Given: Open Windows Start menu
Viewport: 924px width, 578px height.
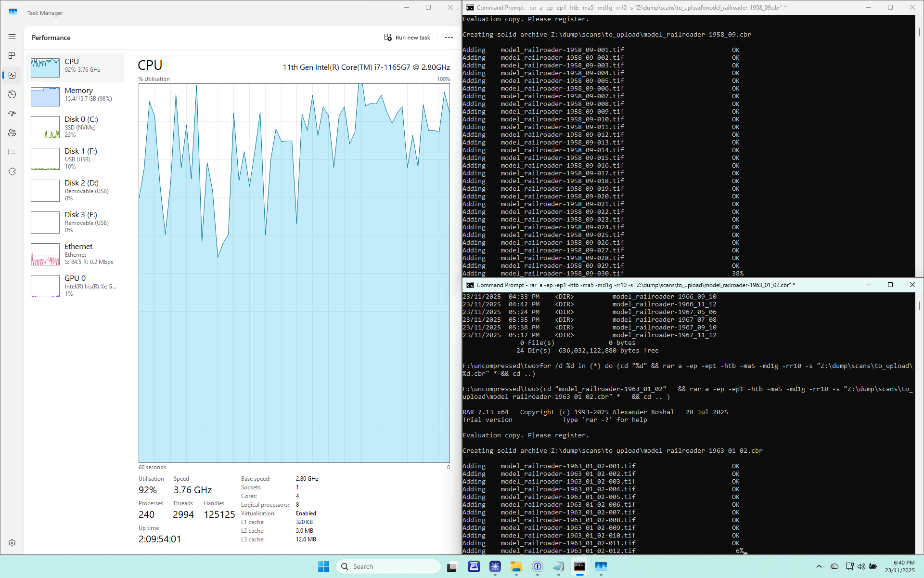Looking at the screenshot, I should point(323,566).
